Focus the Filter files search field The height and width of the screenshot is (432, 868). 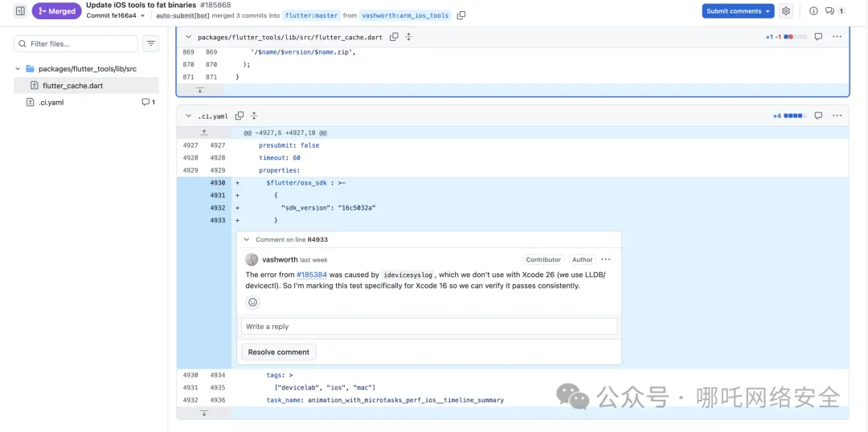coord(76,43)
